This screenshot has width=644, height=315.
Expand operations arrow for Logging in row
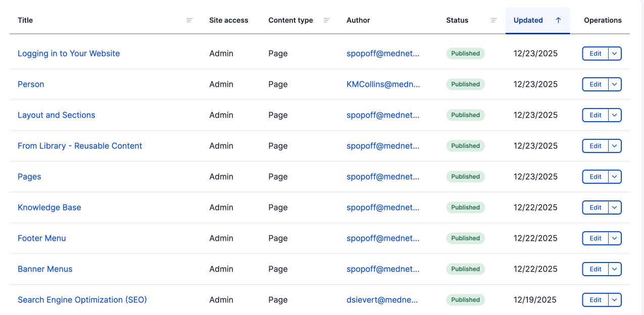point(614,54)
